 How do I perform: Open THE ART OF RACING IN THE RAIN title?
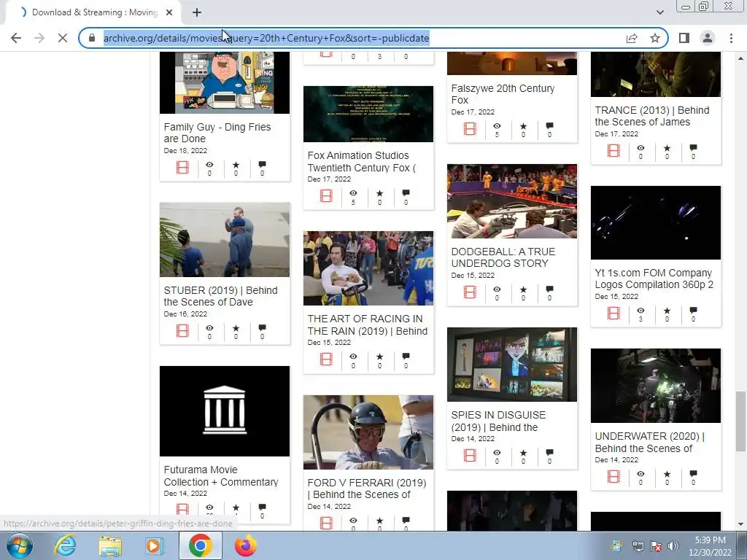(368, 324)
